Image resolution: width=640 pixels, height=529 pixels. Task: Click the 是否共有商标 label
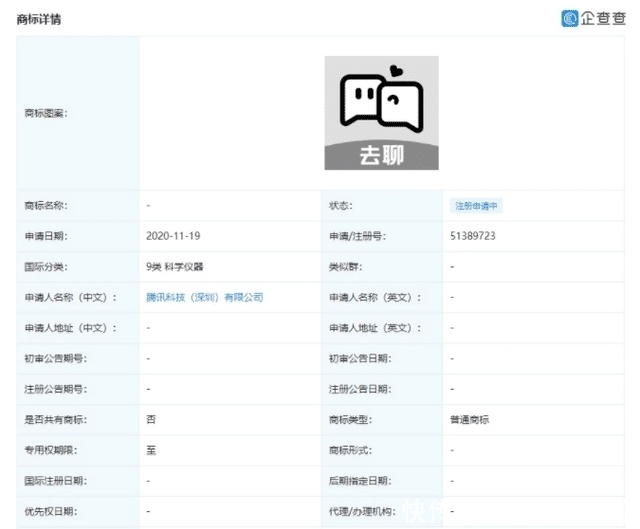click(56, 420)
